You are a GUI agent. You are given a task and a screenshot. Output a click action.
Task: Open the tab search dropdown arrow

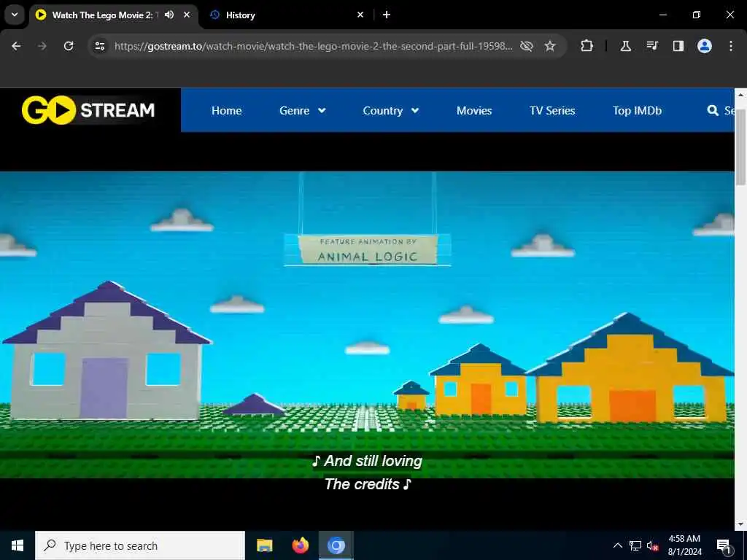(x=15, y=15)
